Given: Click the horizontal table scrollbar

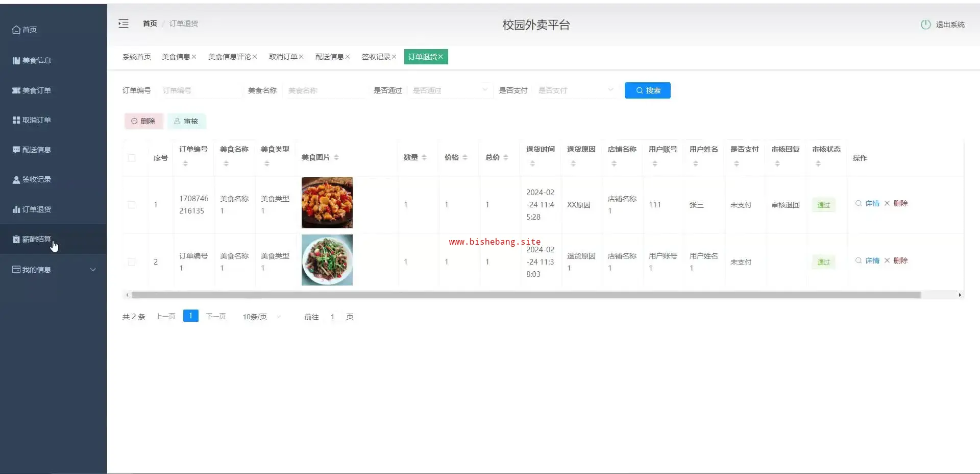Looking at the screenshot, I should point(526,295).
